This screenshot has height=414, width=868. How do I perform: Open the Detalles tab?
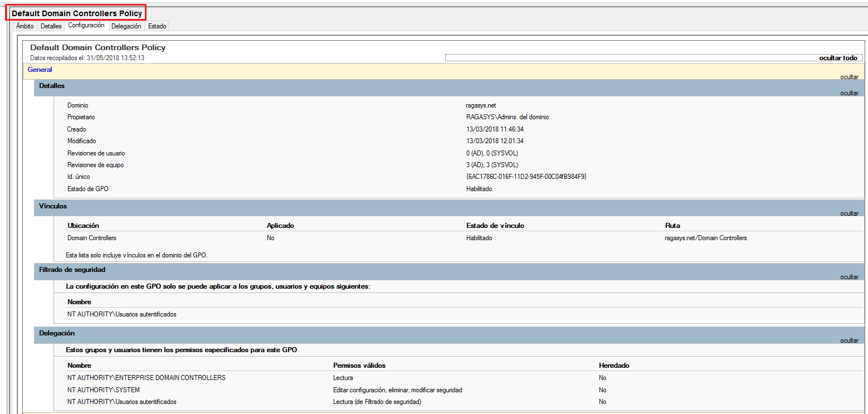pyautogui.click(x=51, y=26)
